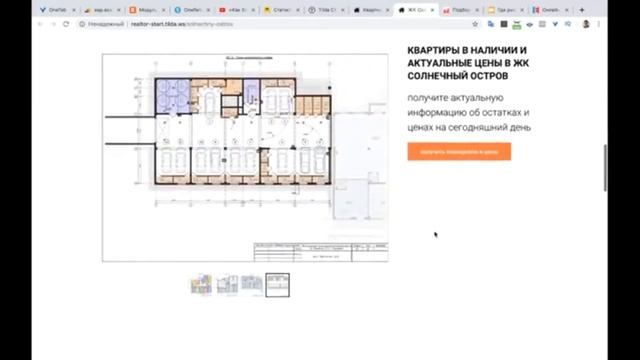This screenshot has width=640, height=360.
Task: Switch to the Модул tab
Action: tap(147, 10)
